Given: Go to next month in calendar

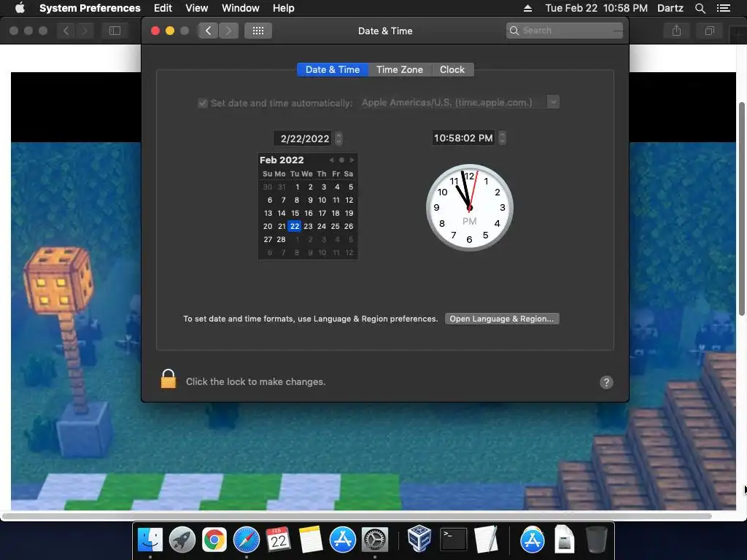Looking at the screenshot, I should (x=352, y=160).
